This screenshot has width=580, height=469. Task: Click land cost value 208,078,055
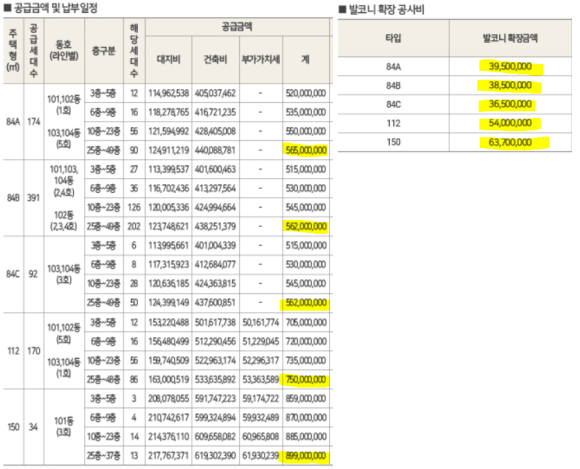coord(169,399)
